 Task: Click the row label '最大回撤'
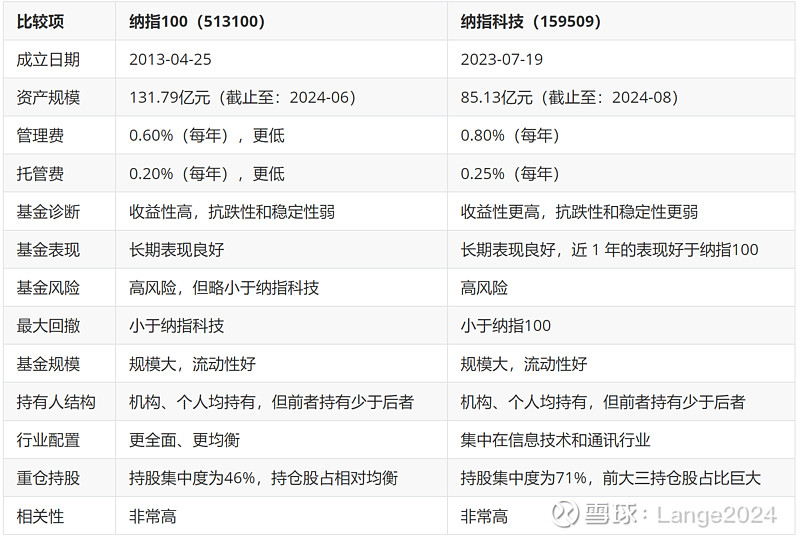point(48,326)
